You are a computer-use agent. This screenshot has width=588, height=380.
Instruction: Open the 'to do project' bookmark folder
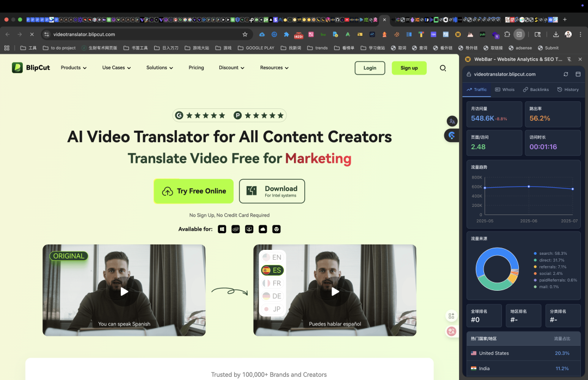[x=59, y=48]
